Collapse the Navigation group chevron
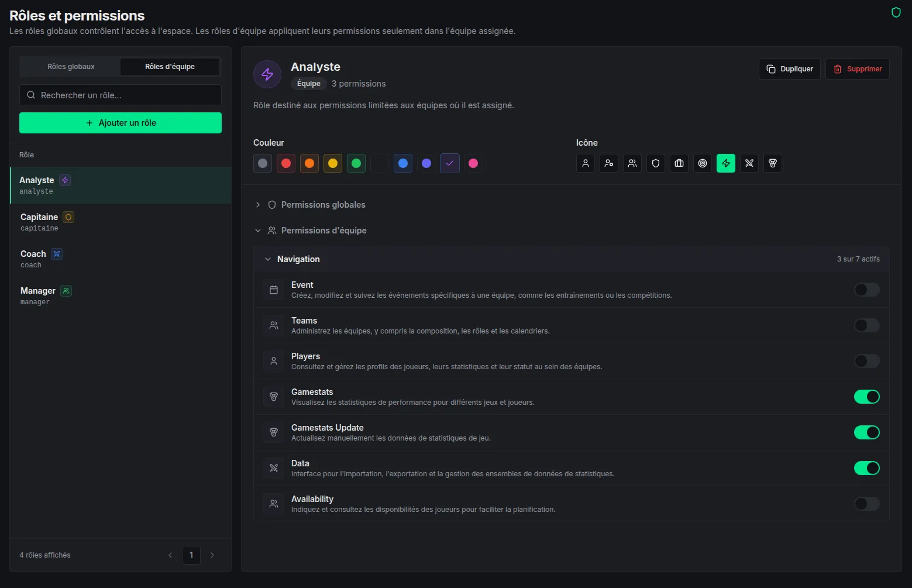Screen dimensions: 912x588 (268, 259)
